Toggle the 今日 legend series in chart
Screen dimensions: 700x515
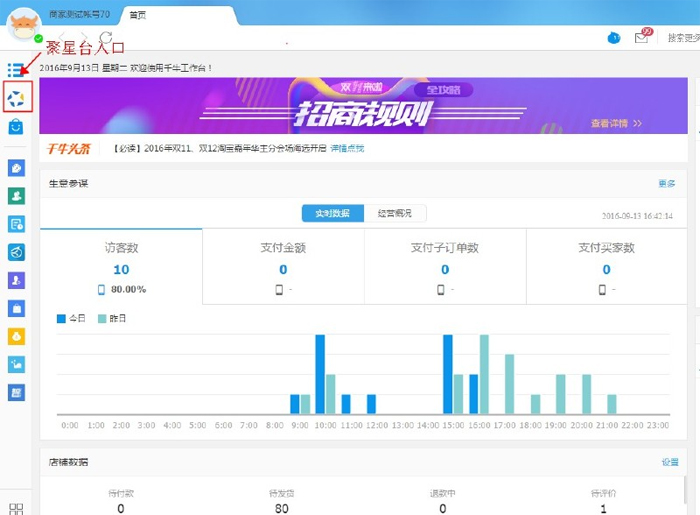71,318
